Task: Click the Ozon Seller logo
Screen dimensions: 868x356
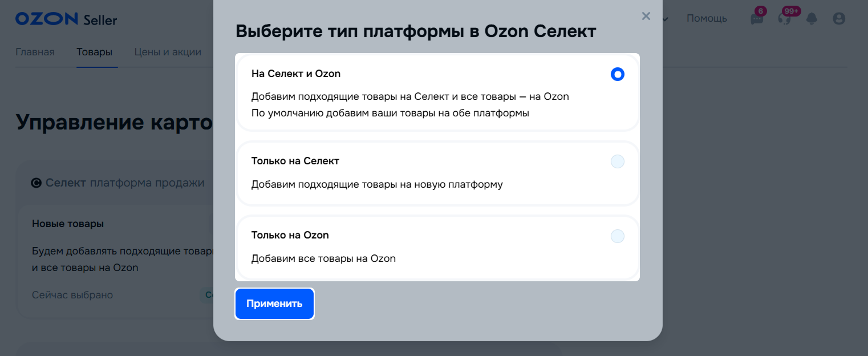Action: 66,19
